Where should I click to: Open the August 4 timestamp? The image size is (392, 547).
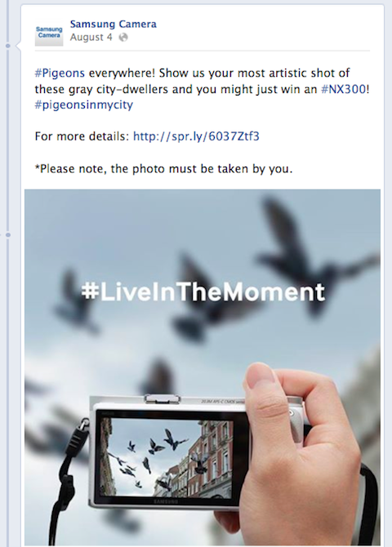(91, 38)
